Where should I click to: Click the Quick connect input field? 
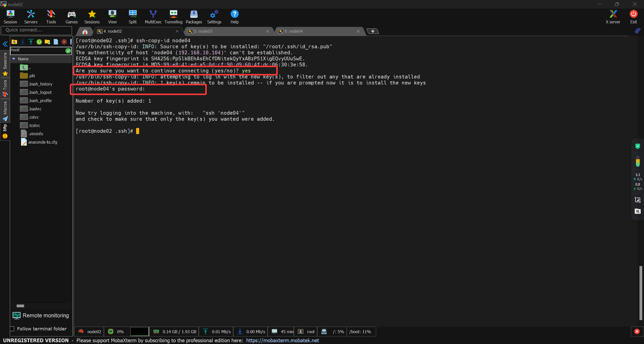click(36, 30)
